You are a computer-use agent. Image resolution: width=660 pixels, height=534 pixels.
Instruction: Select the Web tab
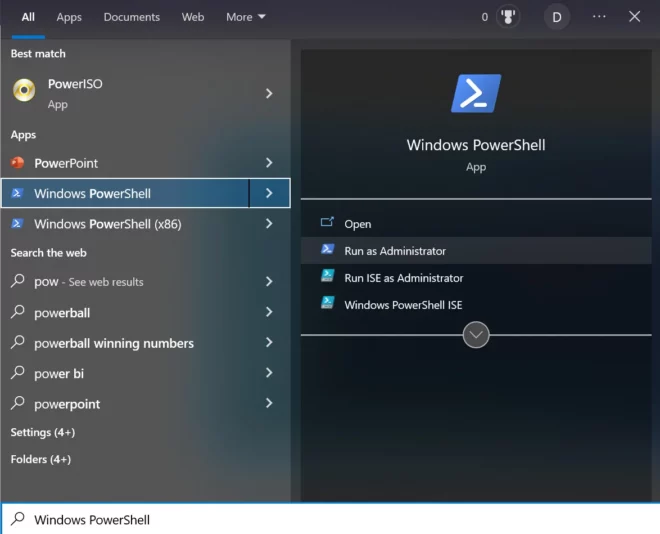pos(193,17)
